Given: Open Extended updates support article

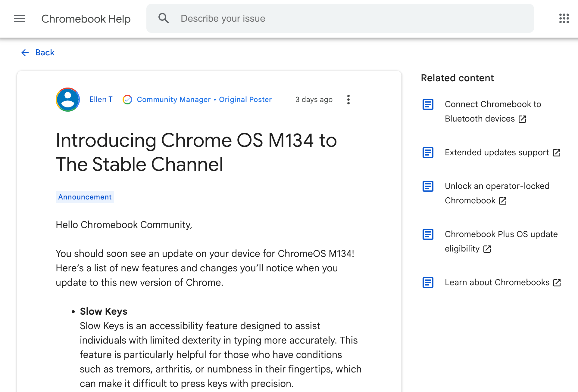Looking at the screenshot, I should (497, 152).
